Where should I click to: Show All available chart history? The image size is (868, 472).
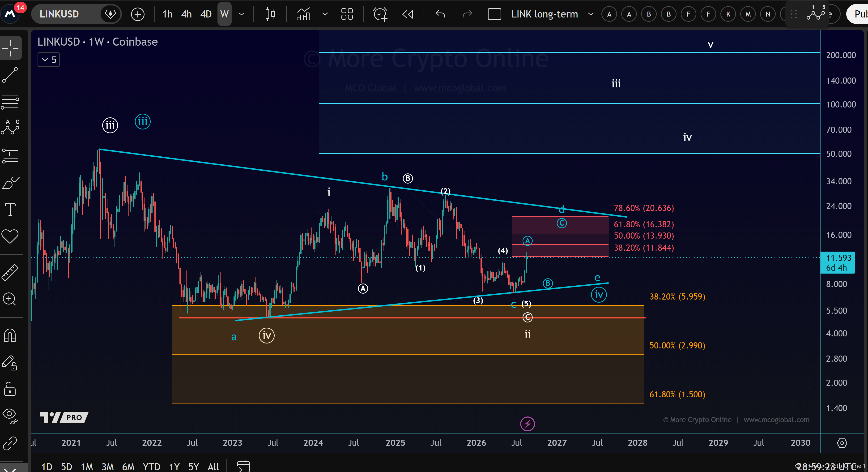(213, 467)
